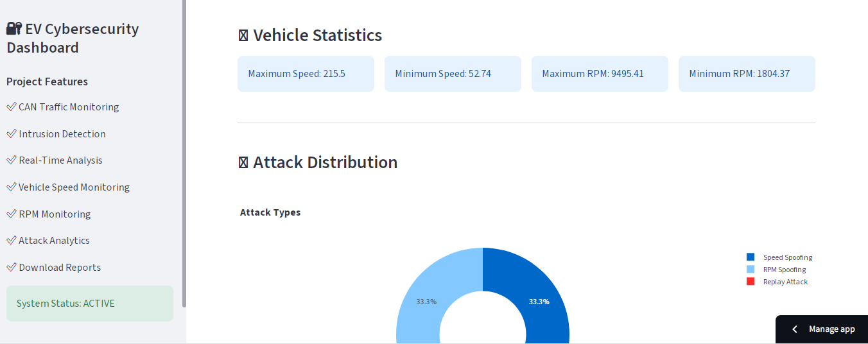Screen dimensions: 868x344
Task: Select the Maximum RPM: 9495.41 card
Action: click(x=600, y=74)
